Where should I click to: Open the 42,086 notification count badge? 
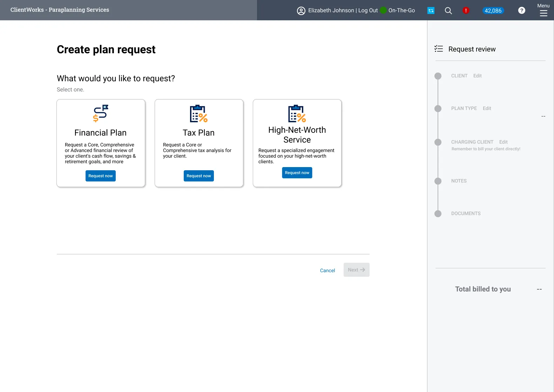pyautogui.click(x=493, y=11)
